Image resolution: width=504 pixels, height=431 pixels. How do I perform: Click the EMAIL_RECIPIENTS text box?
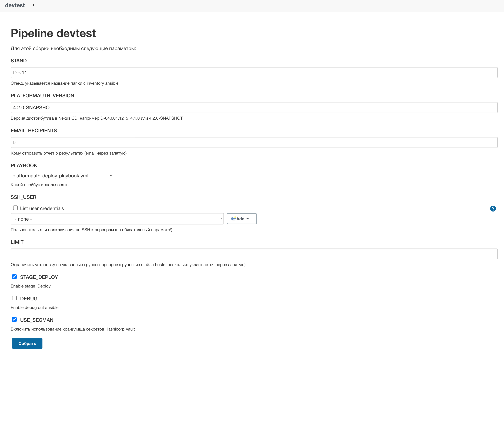tap(254, 142)
